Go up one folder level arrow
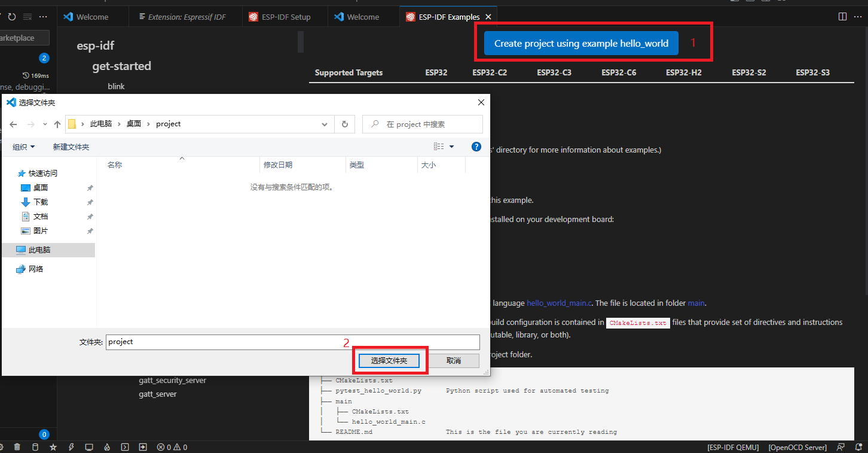868x453 pixels. pos(57,124)
